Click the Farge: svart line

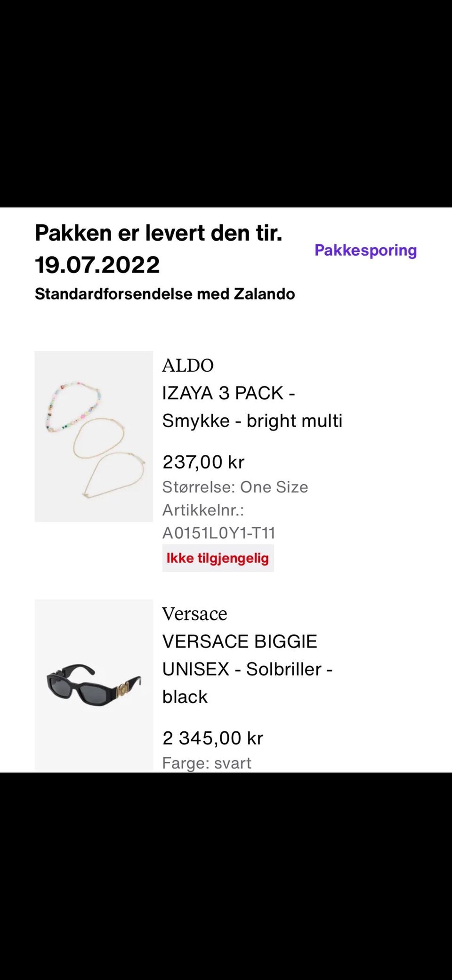click(x=207, y=763)
